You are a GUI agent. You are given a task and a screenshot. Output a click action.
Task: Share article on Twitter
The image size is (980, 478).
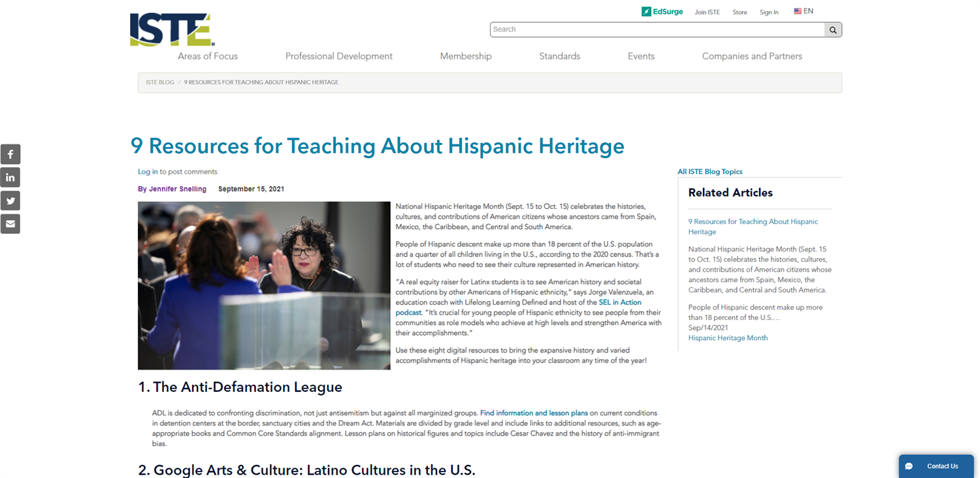(10, 200)
